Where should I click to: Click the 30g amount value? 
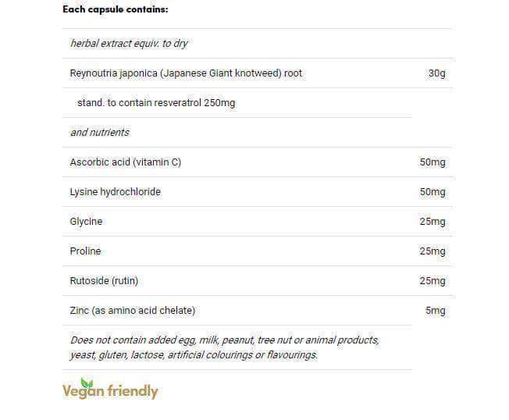436,73
